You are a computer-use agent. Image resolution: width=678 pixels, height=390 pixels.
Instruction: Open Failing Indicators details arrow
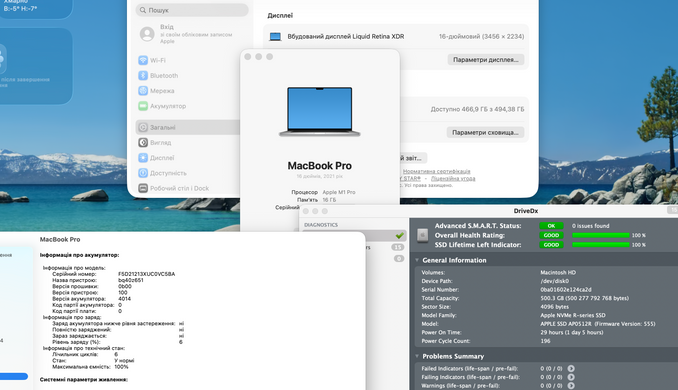point(571,377)
